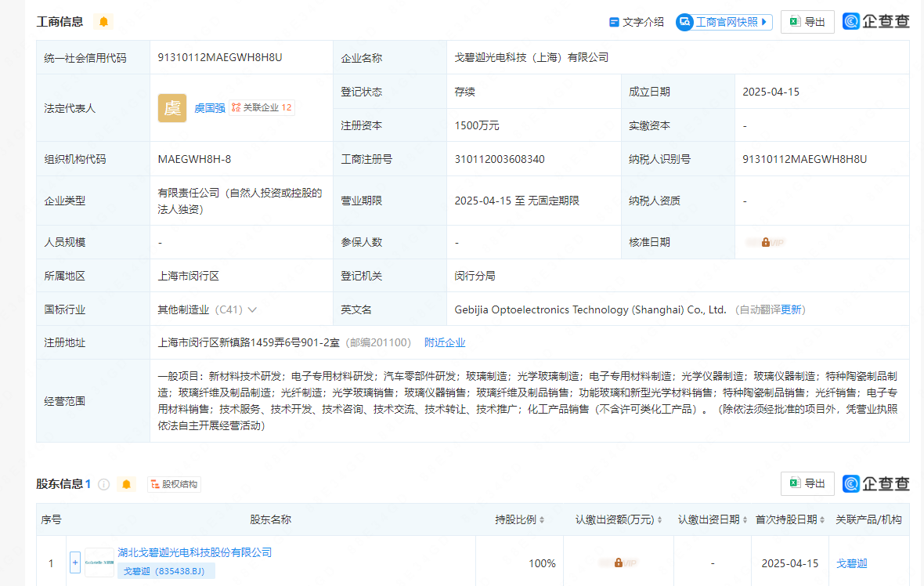Click the 企查查 logo at top right
This screenshot has height=586, width=924.
point(875,21)
